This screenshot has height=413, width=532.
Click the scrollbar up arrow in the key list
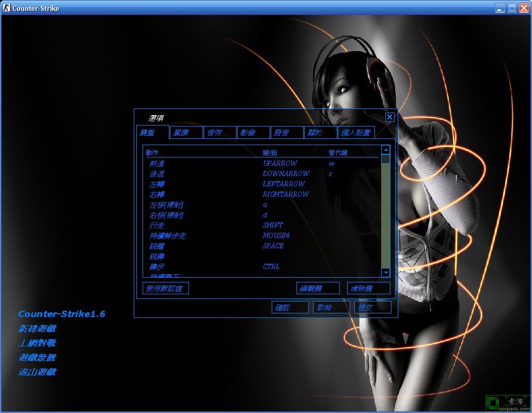click(385, 150)
